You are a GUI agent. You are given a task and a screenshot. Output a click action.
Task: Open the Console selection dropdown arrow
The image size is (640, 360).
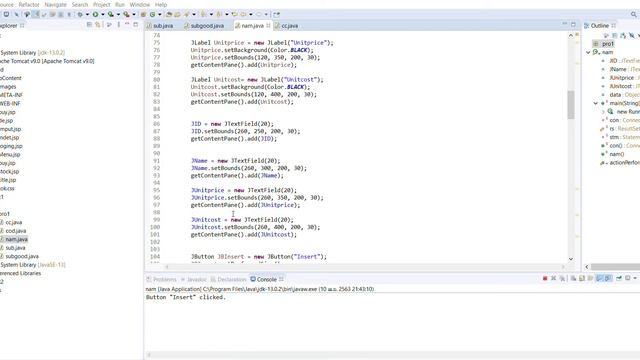point(635,279)
